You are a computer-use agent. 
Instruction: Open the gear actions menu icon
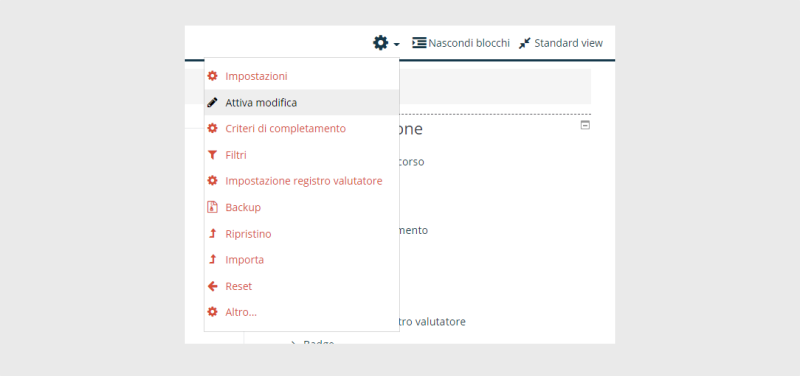point(381,43)
